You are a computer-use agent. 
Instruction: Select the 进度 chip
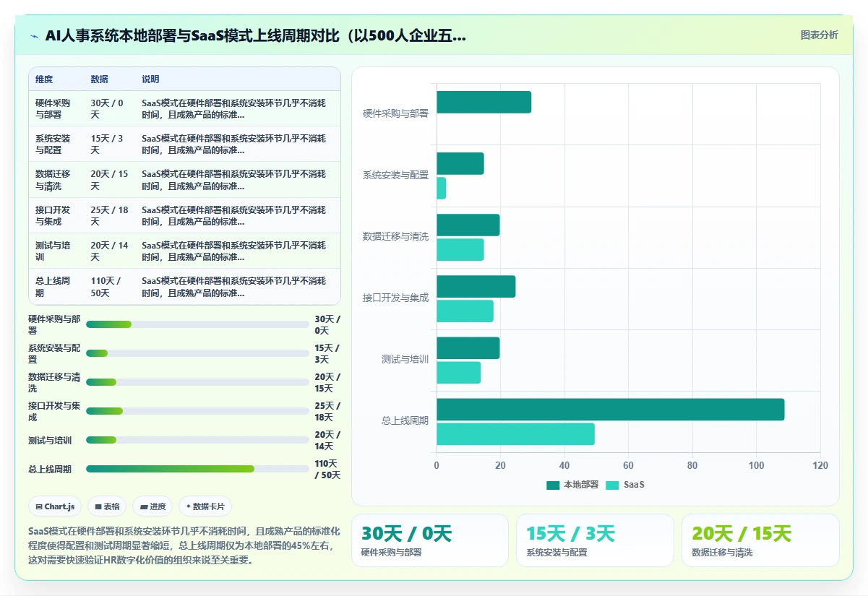[x=153, y=506]
